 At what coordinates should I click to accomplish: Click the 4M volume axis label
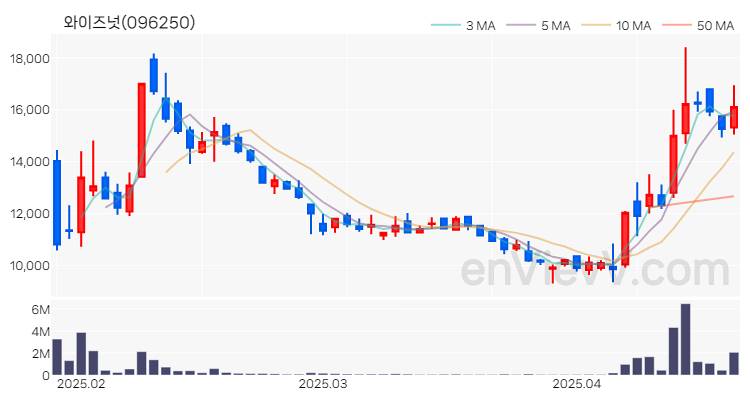tap(40, 332)
